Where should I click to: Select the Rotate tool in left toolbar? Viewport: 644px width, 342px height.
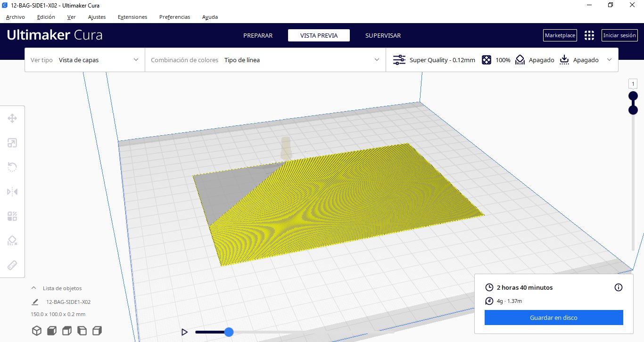(x=12, y=167)
